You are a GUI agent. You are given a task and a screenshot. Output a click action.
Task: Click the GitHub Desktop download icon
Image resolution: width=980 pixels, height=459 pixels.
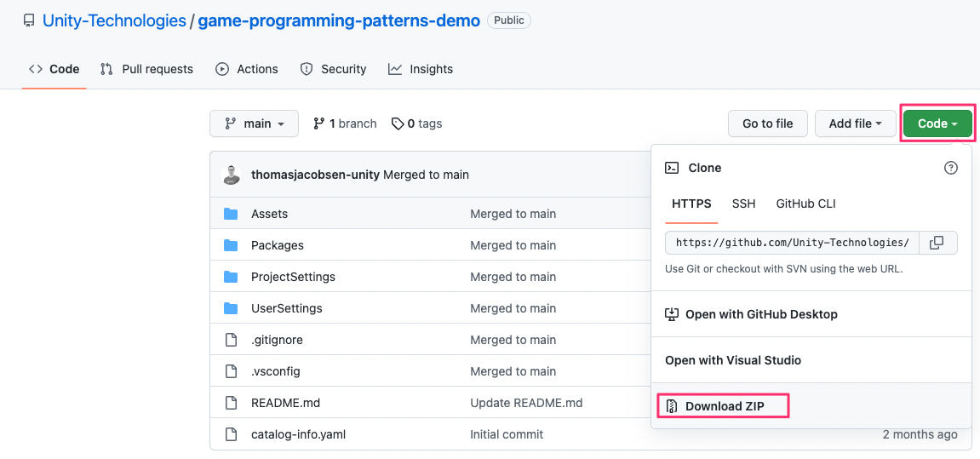(x=672, y=314)
